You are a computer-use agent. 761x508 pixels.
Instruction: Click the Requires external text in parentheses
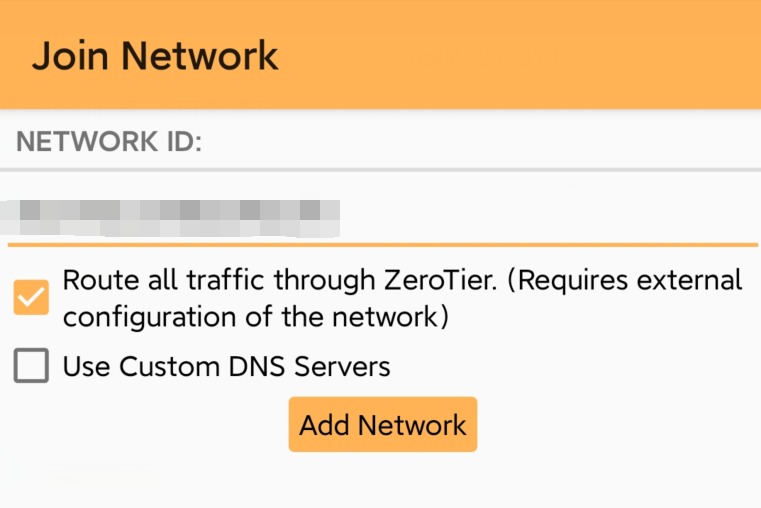point(625,281)
